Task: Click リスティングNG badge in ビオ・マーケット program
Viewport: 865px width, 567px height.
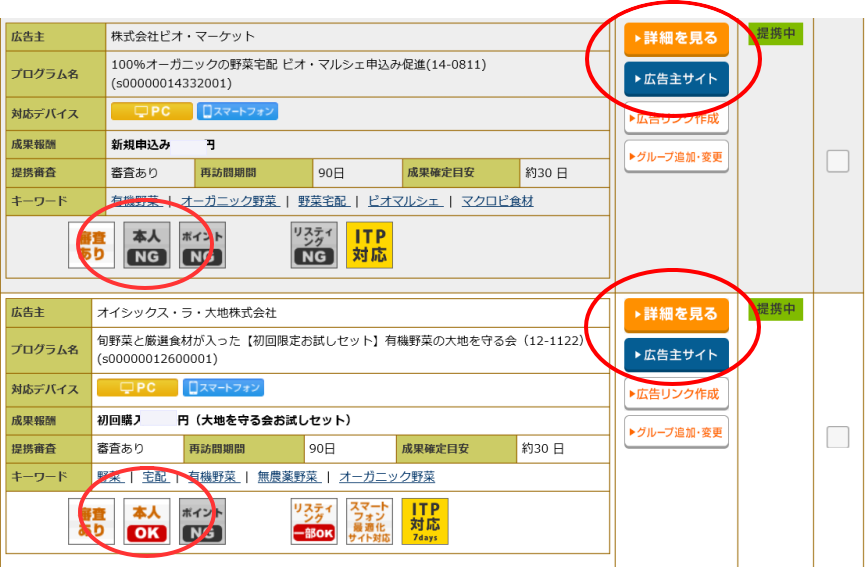Action: 314,245
